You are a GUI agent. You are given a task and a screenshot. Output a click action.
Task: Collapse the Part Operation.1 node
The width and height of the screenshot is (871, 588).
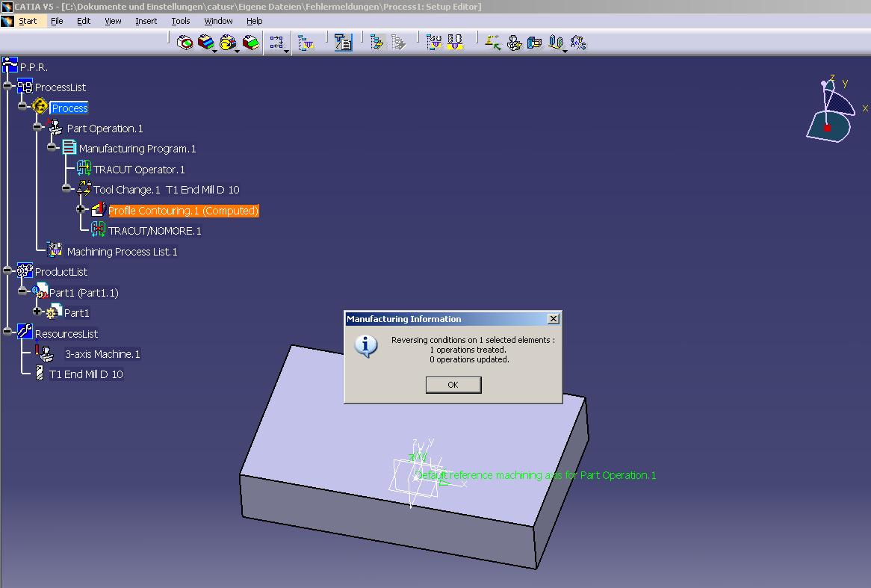click(37, 127)
